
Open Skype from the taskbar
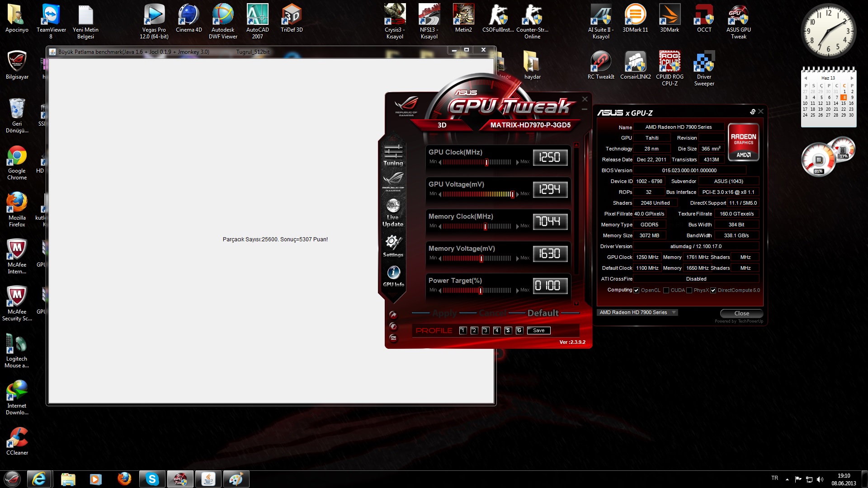152,479
